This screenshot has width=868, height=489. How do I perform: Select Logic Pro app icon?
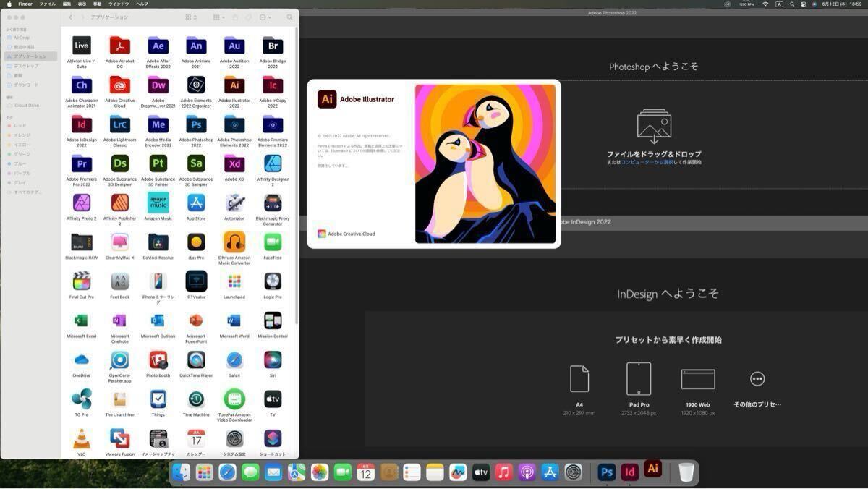click(x=273, y=281)
